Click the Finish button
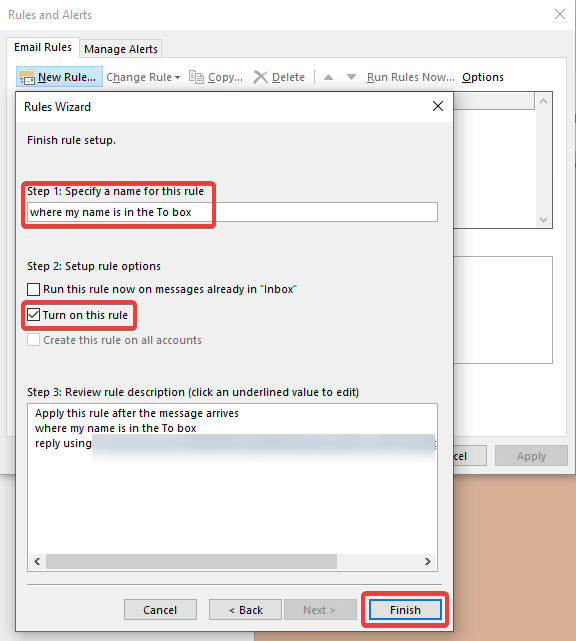The width and height of the screenshot is (576, 641). (x=405, y=610)
